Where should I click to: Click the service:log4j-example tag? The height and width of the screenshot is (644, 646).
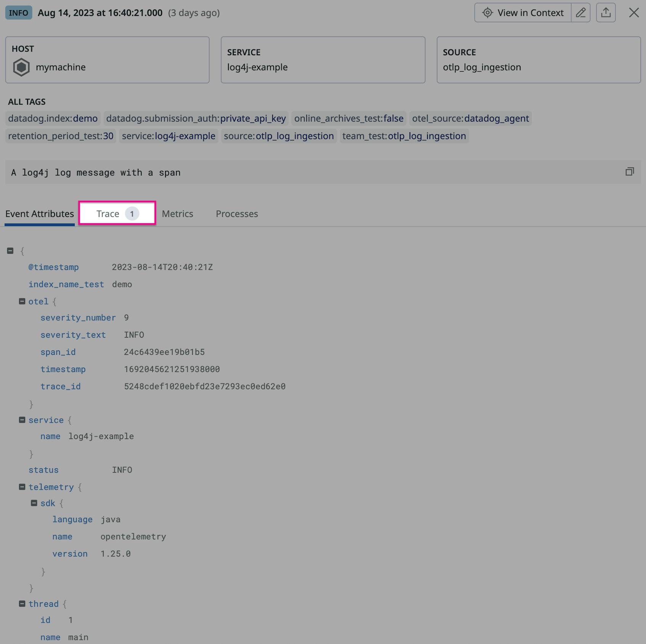point(168,136)
